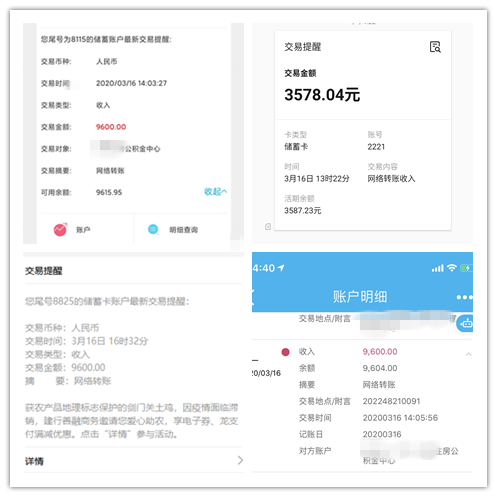Image resolution: width=497 pixels, height=497 pixels.
Task: Select the time 3月16日 13时22分
Action: click(x=317, y=179)
